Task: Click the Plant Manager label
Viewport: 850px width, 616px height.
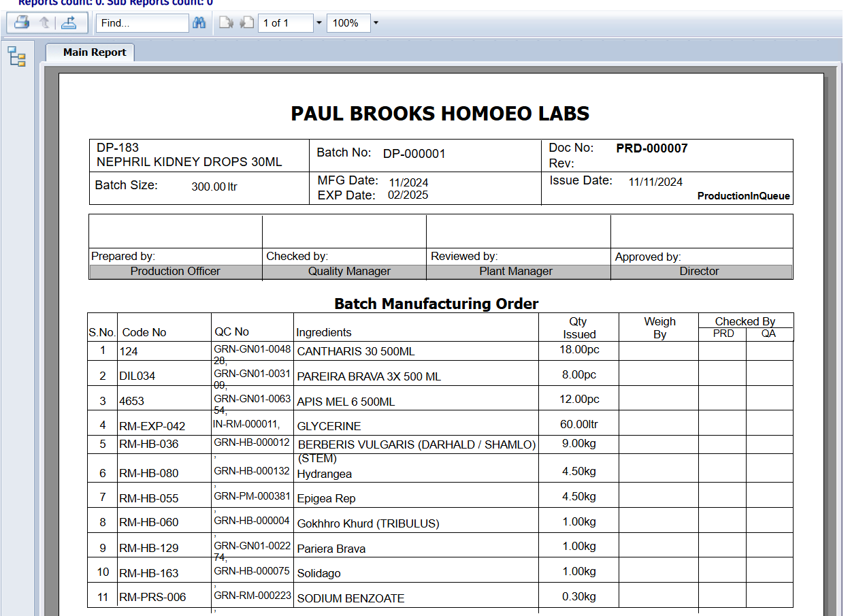Action: 516,271
